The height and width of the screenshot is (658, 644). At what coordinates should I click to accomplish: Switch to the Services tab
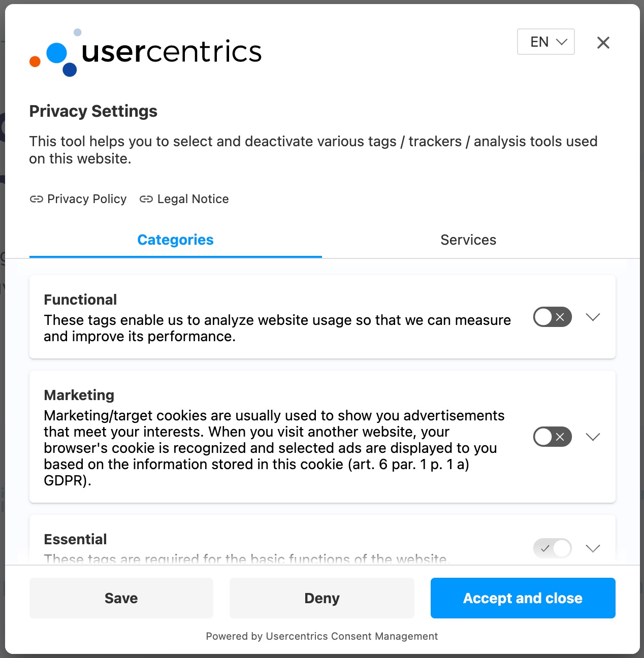(468, 240)
